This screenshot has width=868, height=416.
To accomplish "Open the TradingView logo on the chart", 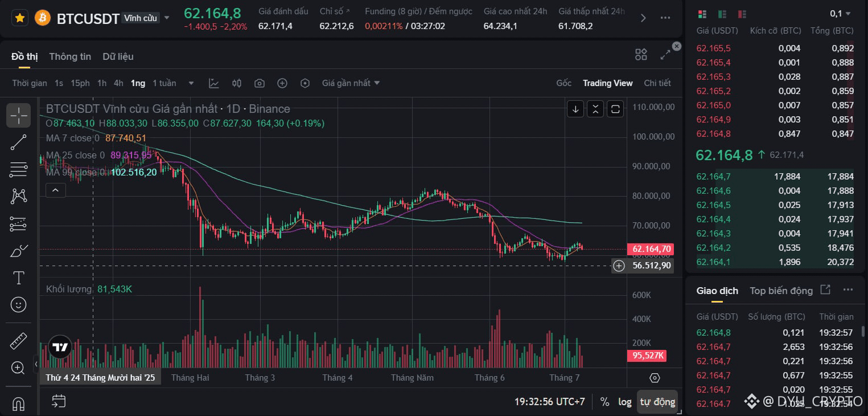I will click(x=60, y=347).
